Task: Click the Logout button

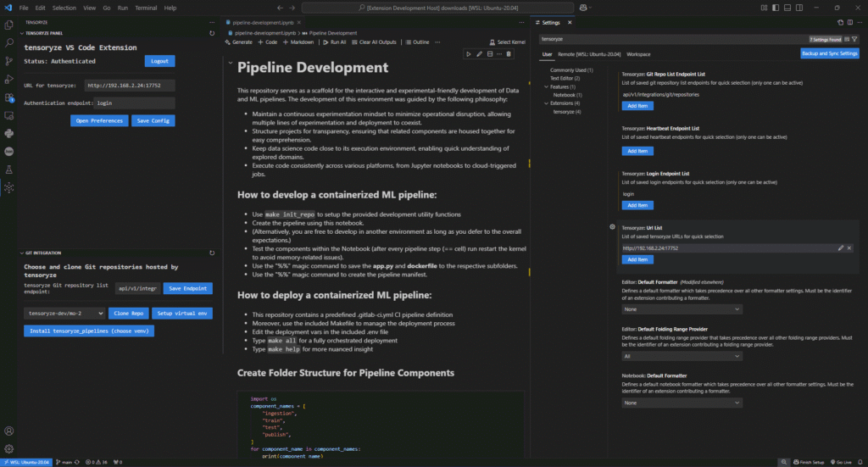Action: pos(160,61)
